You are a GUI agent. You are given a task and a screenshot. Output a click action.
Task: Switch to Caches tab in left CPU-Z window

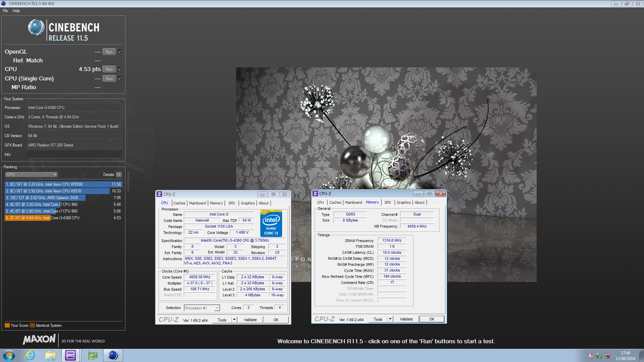coord(179,203)
